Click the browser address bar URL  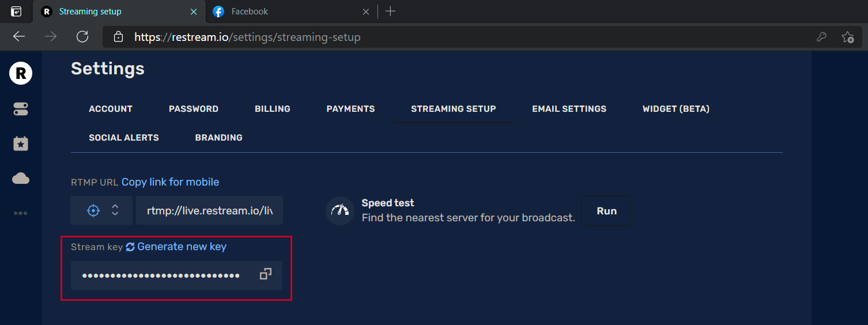tap(247, 37)
